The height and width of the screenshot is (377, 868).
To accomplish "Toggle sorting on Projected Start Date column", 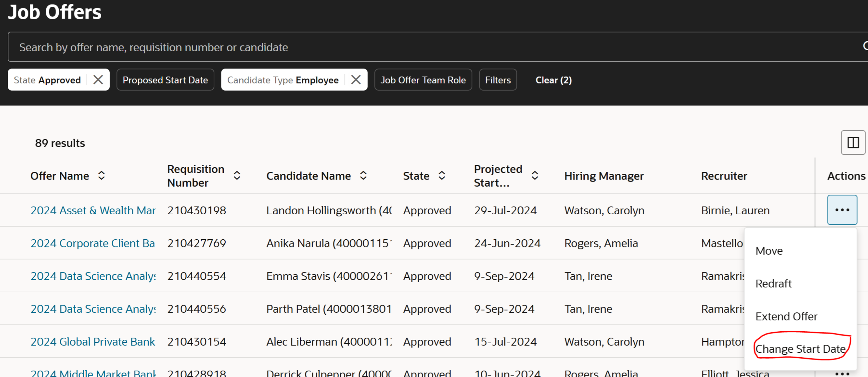I will [535, 176].
